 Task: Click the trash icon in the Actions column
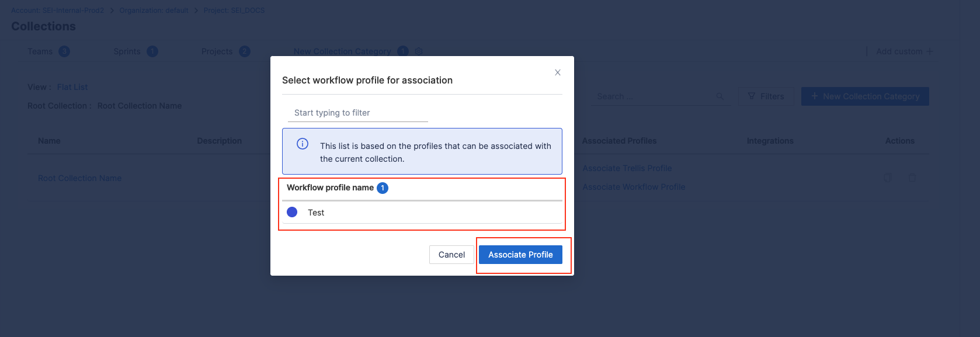point(912,178)
